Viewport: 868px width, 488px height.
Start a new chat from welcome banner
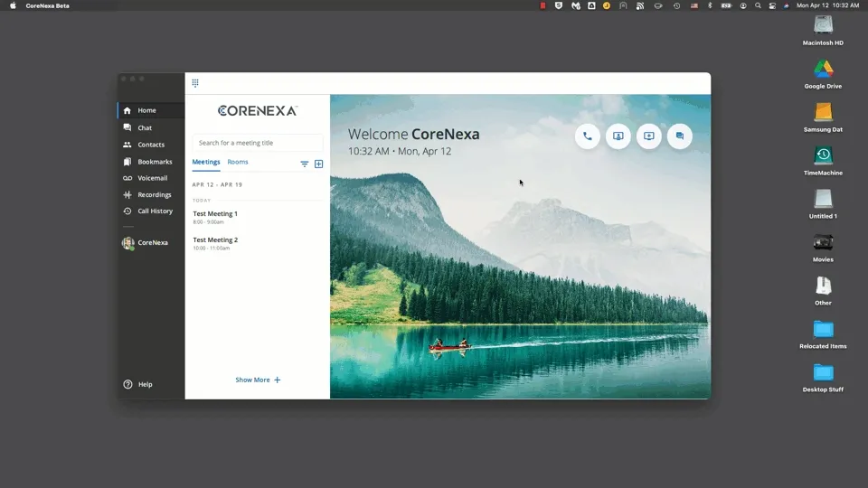point(680,136)
